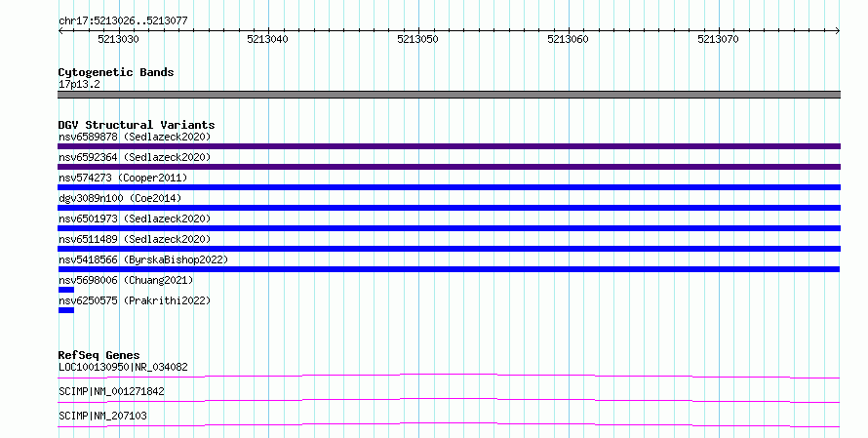Click the magenta line for SCIMP|NM_001271842

[449, 401]
